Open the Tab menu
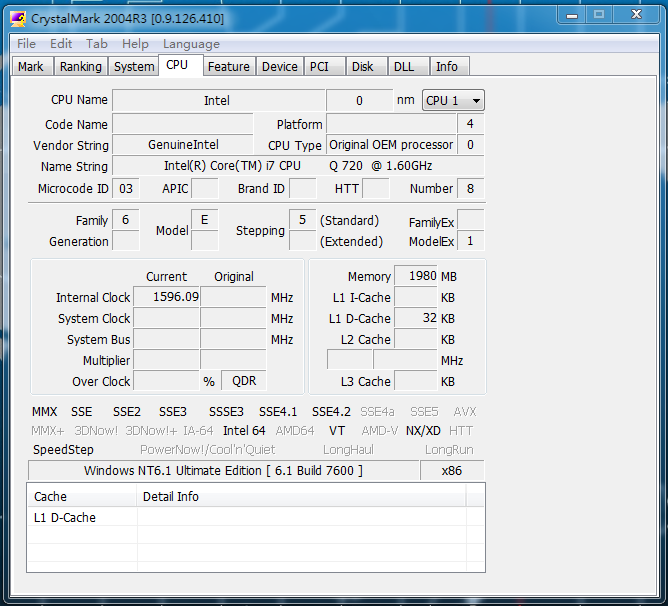 (97, 43)
